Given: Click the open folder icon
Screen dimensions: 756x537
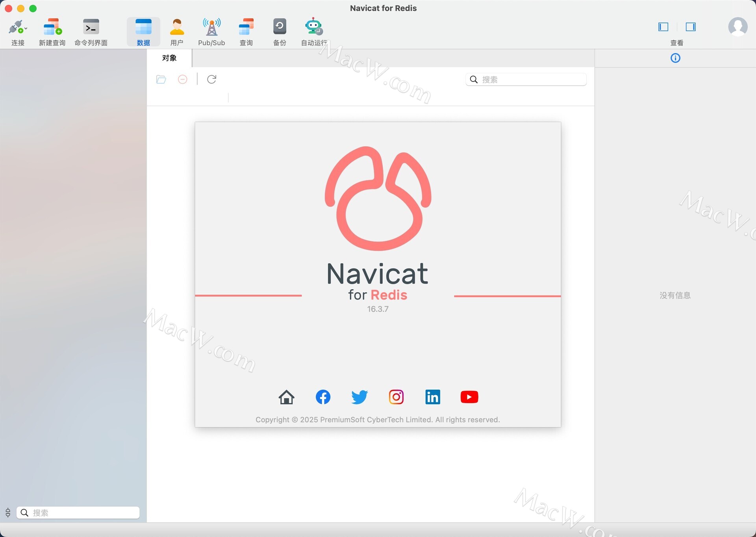Looking at the screenshot, I should tap(161, 80).
